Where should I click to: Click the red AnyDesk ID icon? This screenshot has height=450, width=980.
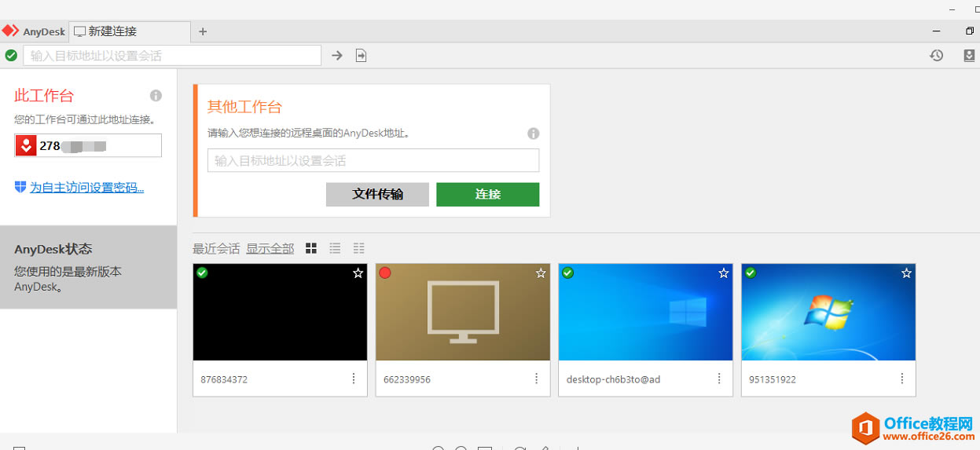pyautogui.click(x=26, y=145)
